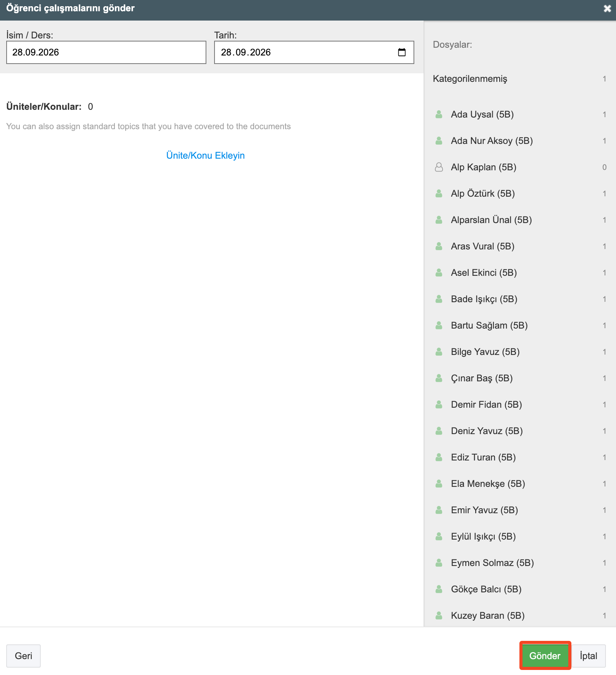Click the student icon beside Bade Işıkçı
Viewport: 616px width, 675px height.
pyautogui.click(x=439, y=299)
